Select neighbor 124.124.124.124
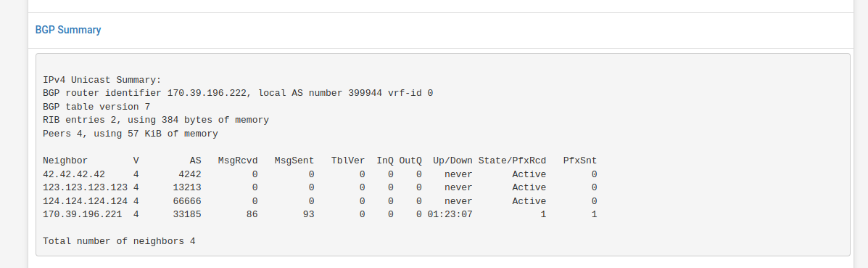Screen dimensions: 868x268 tap(86, 201)
